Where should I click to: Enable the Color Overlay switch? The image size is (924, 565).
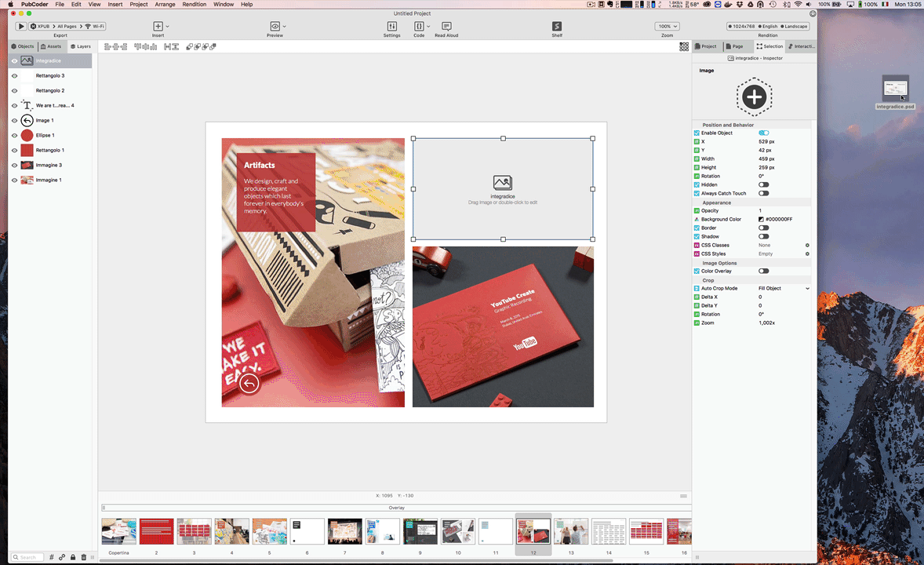click(x=763, y=271)
